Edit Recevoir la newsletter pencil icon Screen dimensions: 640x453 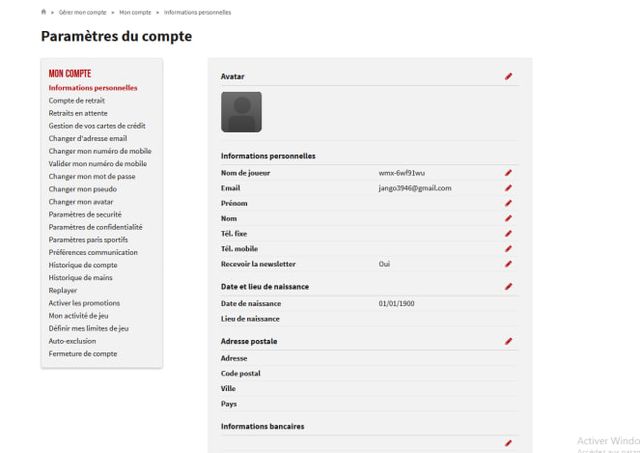pos(508,264)
